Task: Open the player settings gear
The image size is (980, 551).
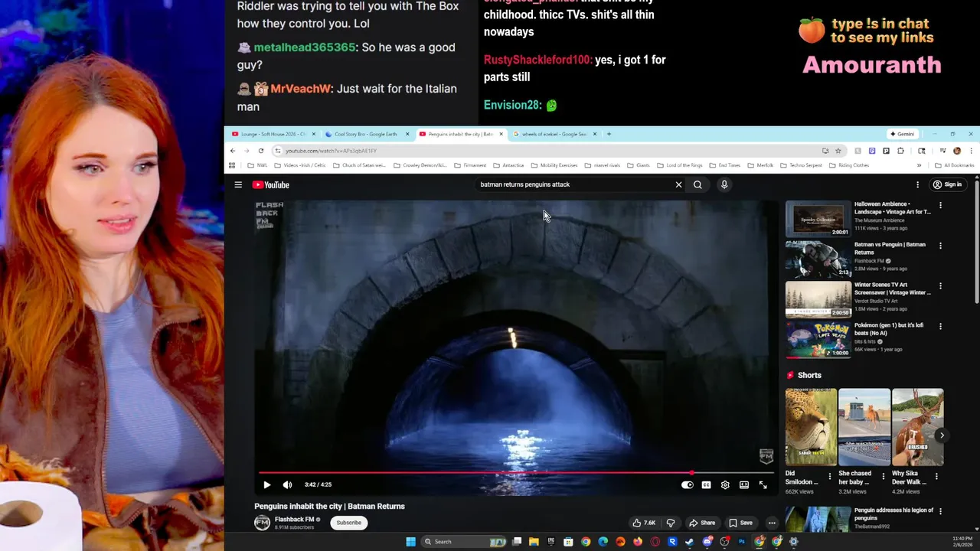Action: (725, 484)
